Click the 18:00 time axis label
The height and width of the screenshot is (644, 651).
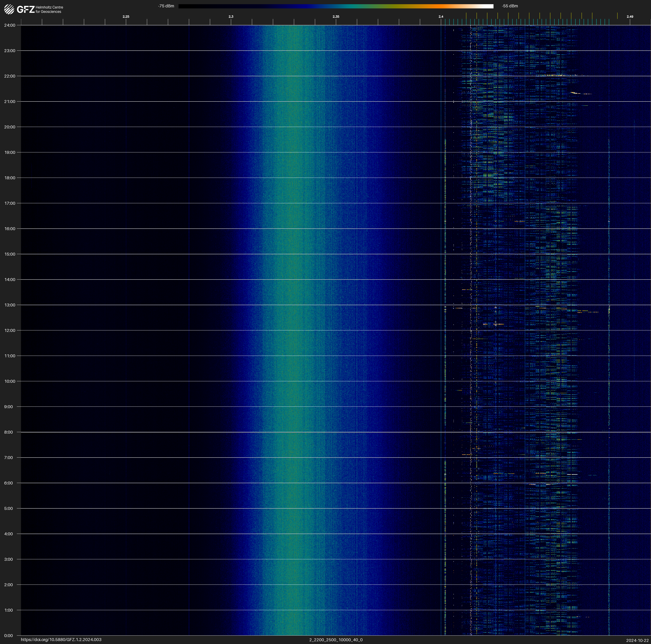pos(10,178)
